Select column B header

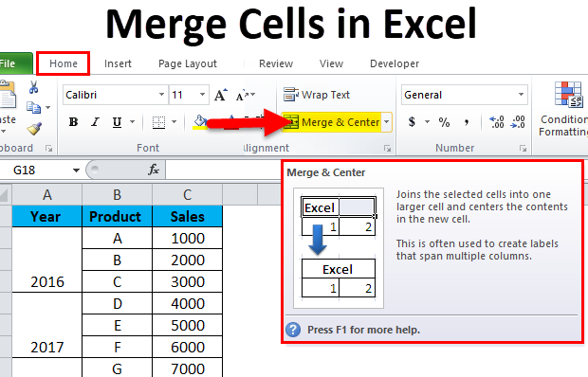tap(117, 195)
